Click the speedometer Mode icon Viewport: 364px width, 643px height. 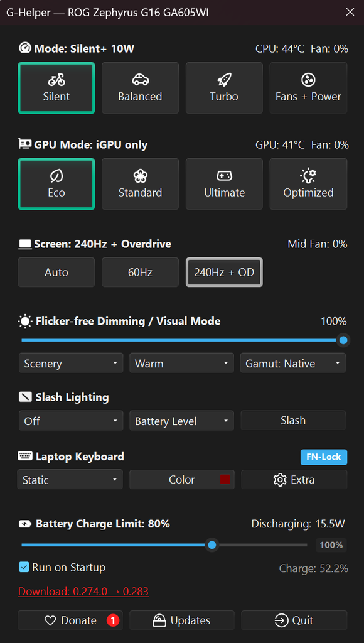tap(24, 48)
